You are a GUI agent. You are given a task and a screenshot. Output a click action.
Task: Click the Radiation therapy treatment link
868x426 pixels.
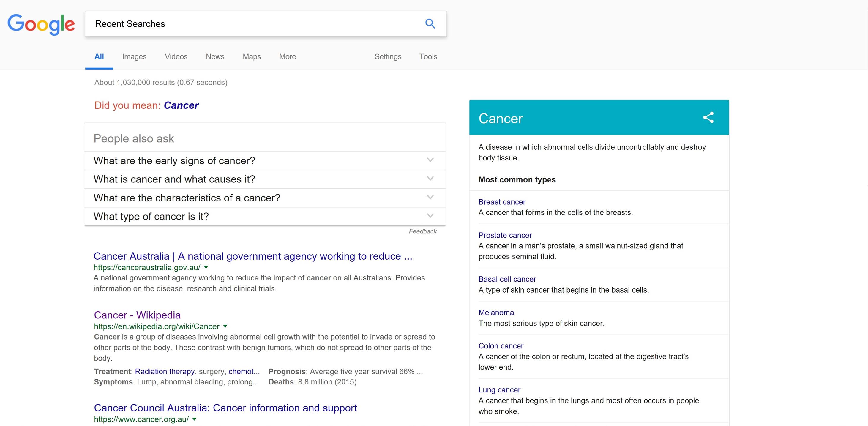(x=165, y=371)
